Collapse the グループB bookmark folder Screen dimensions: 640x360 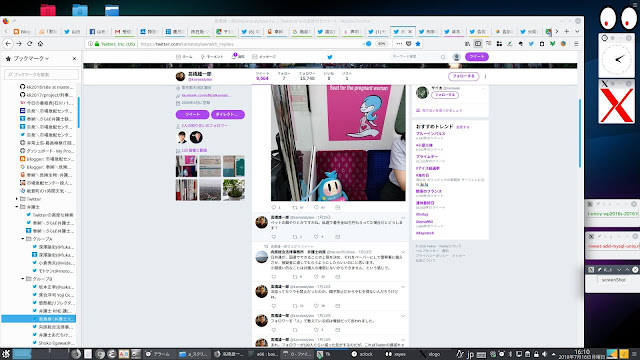coord(22,279)
